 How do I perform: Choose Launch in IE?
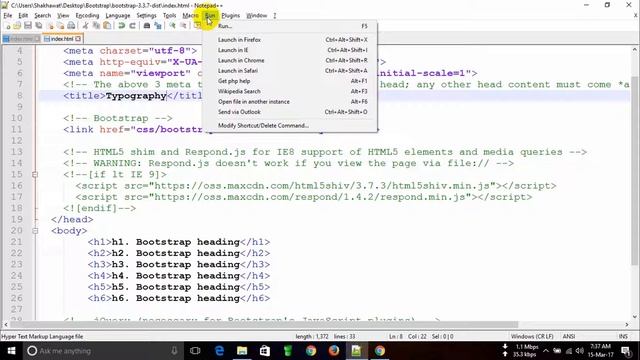(290, 50)
